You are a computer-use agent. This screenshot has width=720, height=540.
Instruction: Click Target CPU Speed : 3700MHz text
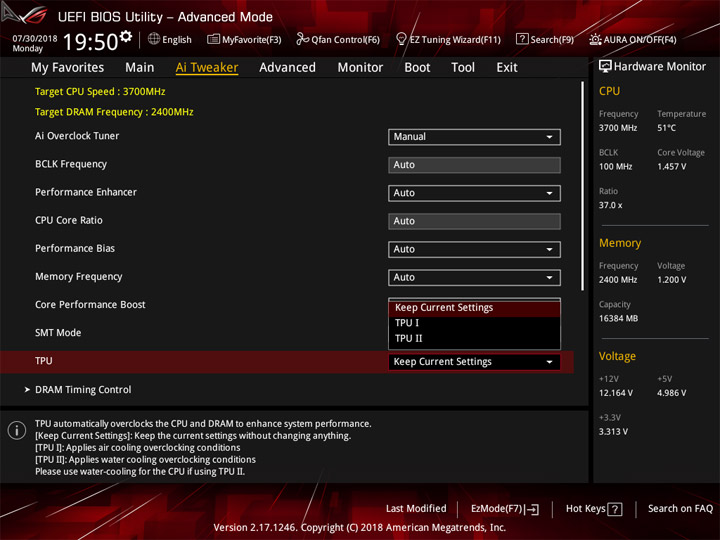(100, 92)
